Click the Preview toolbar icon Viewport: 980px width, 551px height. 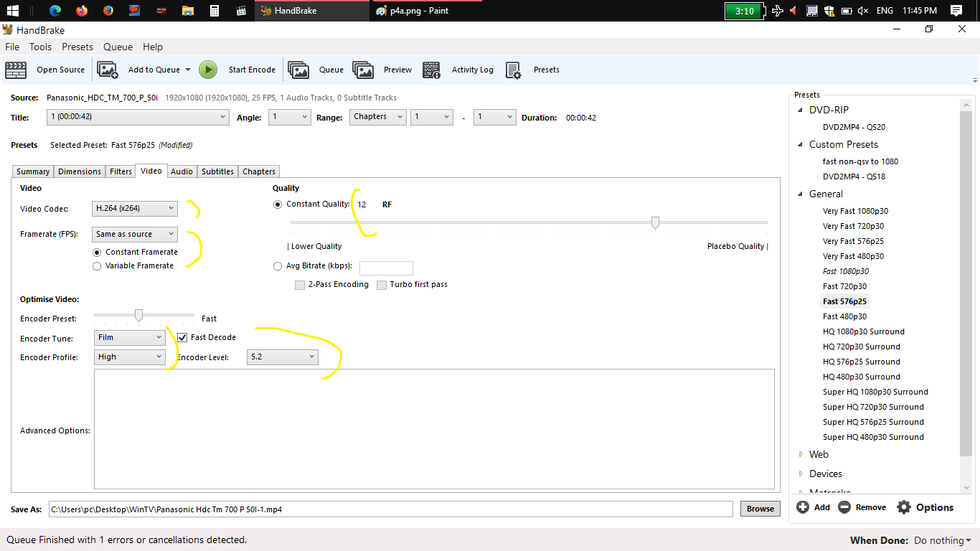363,70
